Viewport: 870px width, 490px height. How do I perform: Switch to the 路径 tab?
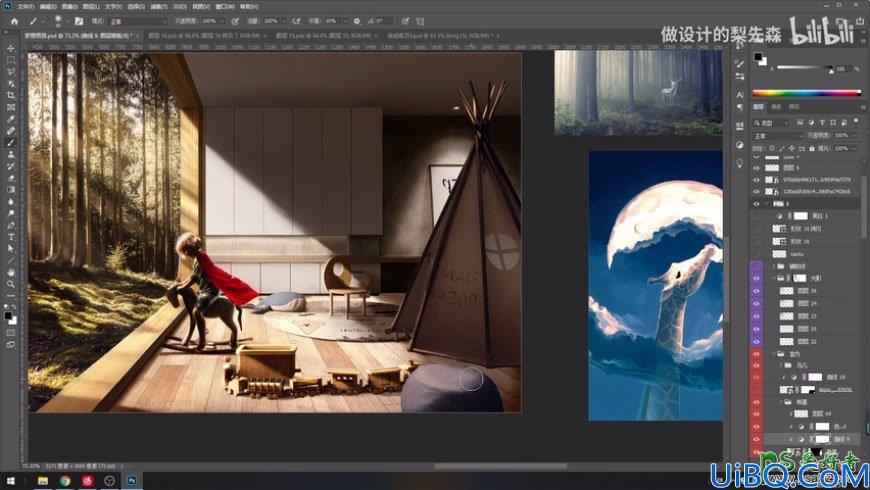pyautogui.click(x=794, y=107)
